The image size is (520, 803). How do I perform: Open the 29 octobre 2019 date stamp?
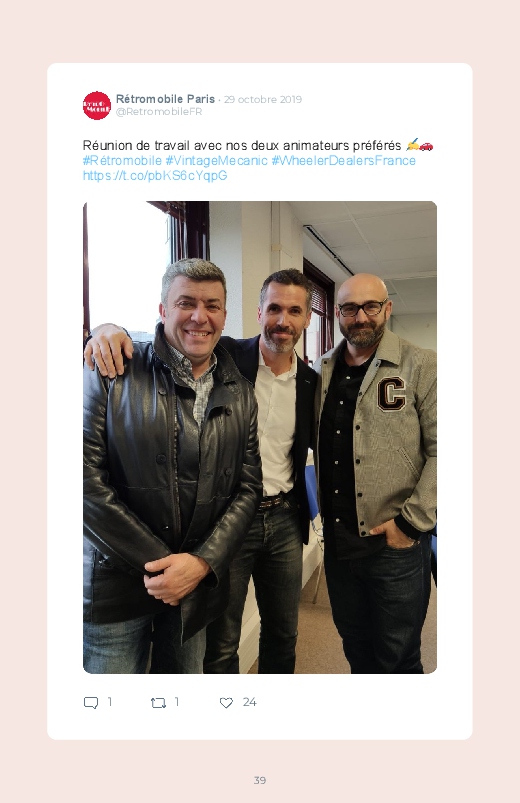(x=263, y=99)
